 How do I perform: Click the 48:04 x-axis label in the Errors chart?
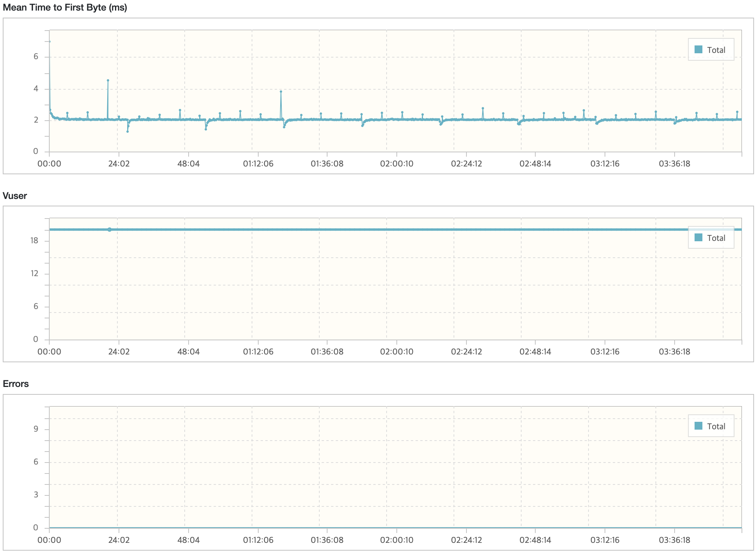click(x=189, y=540)
